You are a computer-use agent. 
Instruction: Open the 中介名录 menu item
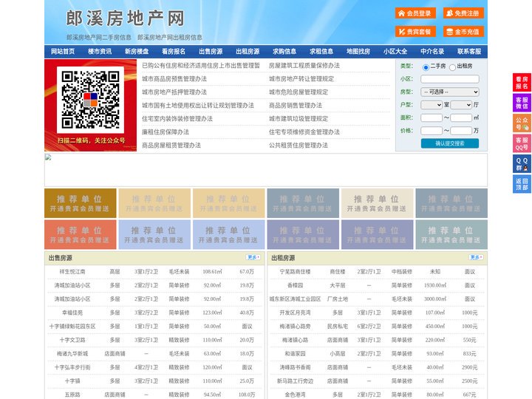(432, 52)
